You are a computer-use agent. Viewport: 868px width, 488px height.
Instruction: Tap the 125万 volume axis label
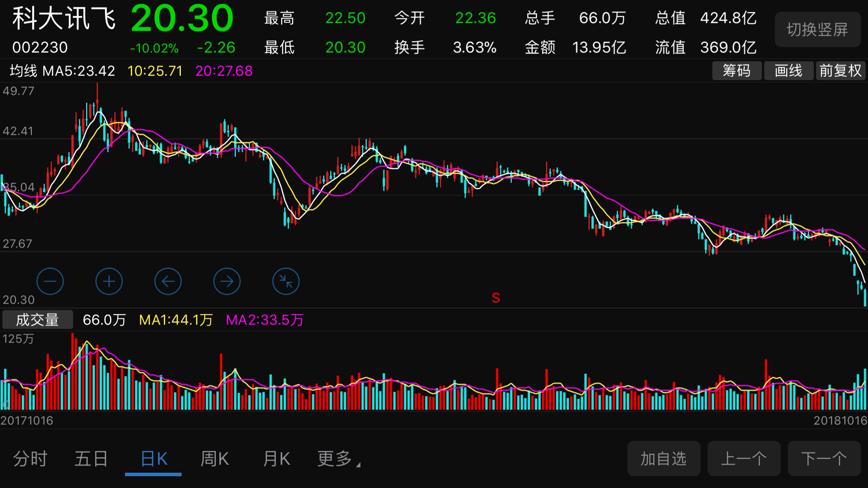pos(18,339)
